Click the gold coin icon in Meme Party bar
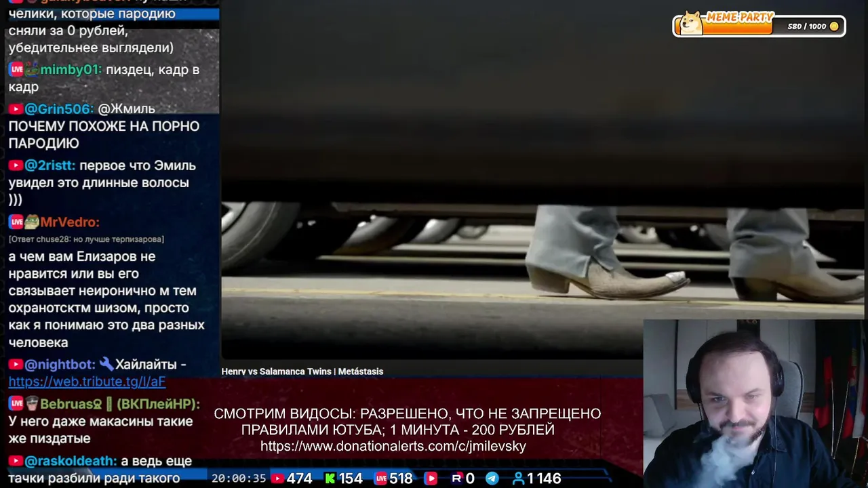 [x=834, y=26]
